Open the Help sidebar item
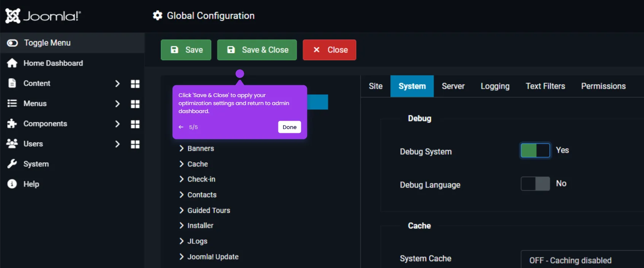This screenshot has width=644, height=268. tap(31, 184)
